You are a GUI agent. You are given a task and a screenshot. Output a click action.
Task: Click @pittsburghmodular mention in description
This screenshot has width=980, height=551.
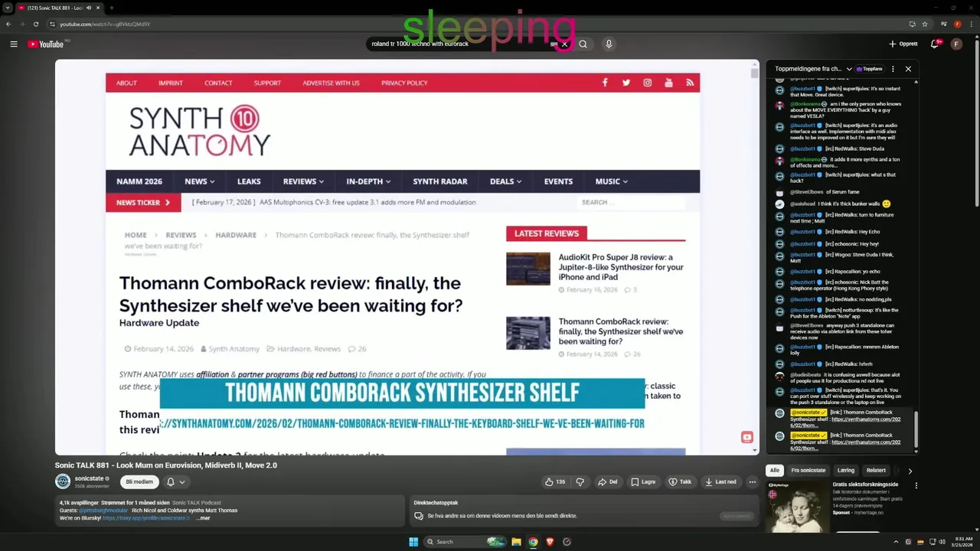click(104, 510)
